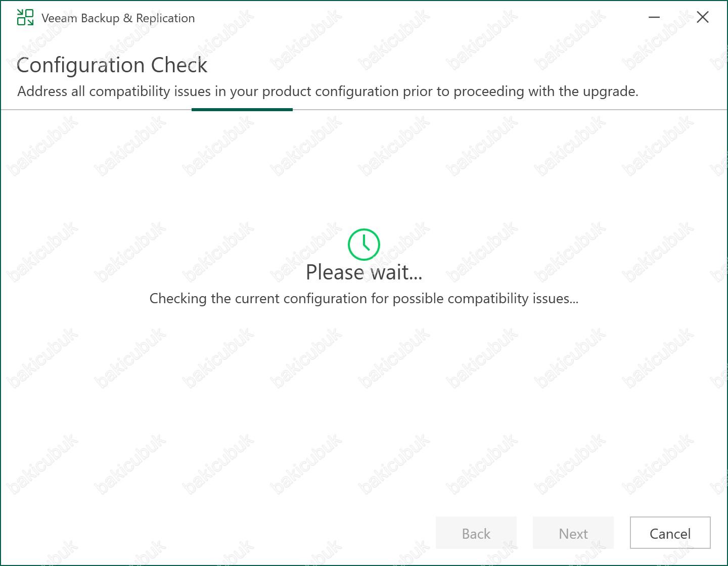The image size is (728, 566).
Task: Click the disabled Next button
Action: (x=573, y=533)
